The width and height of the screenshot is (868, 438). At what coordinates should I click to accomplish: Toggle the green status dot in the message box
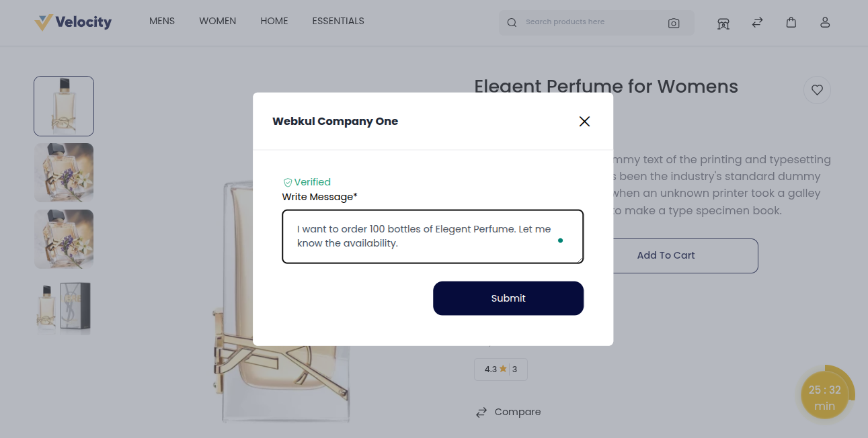tap(561, 240)
